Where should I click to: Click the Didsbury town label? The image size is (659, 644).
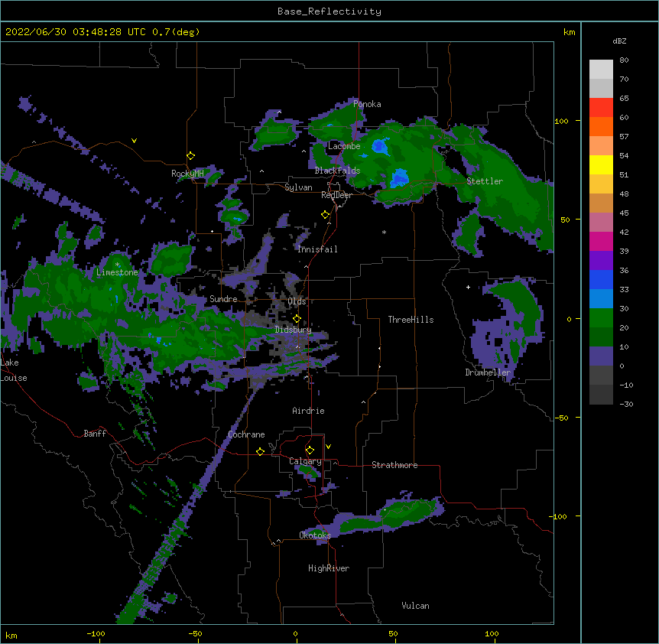point(294,330)
